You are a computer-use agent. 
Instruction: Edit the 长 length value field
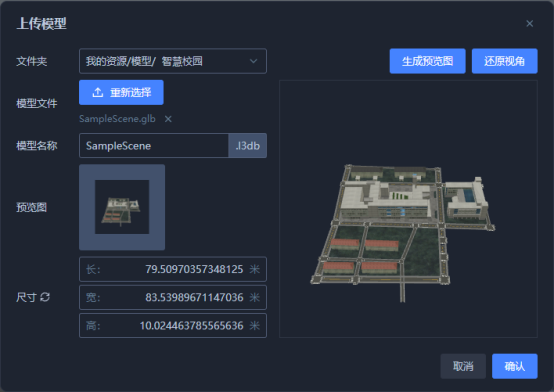point(173,269)
